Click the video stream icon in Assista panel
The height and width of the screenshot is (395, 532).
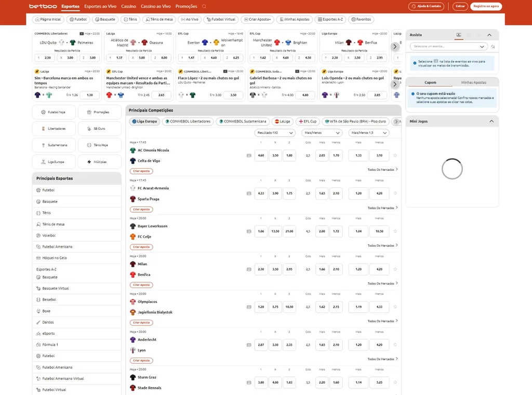point(459,35)
